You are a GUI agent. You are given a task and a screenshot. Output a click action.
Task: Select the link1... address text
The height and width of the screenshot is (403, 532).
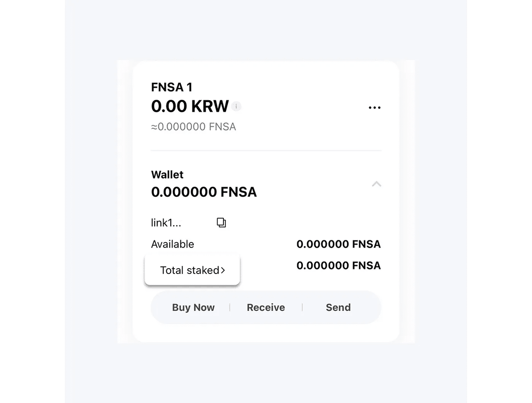(166, 223)
